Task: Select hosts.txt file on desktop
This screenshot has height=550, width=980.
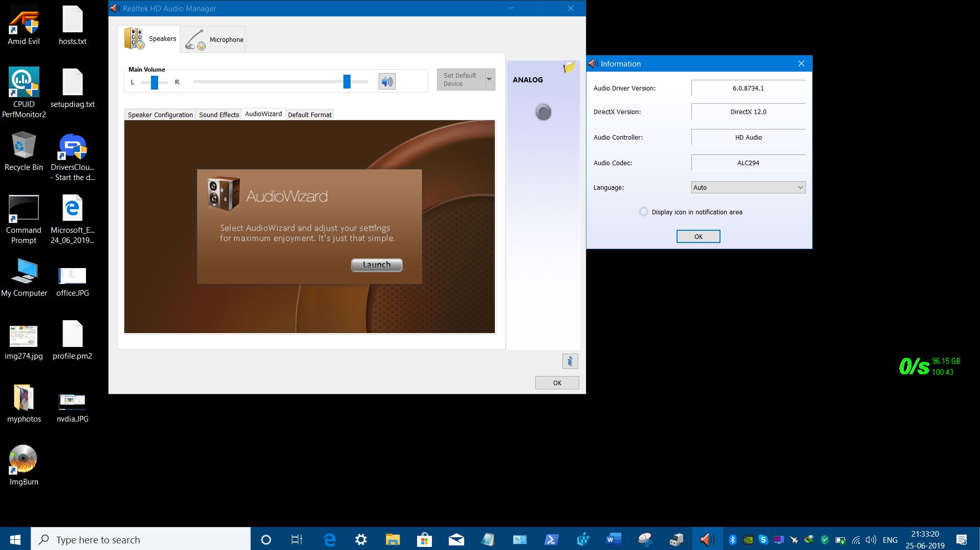Action: pos(73,26)
